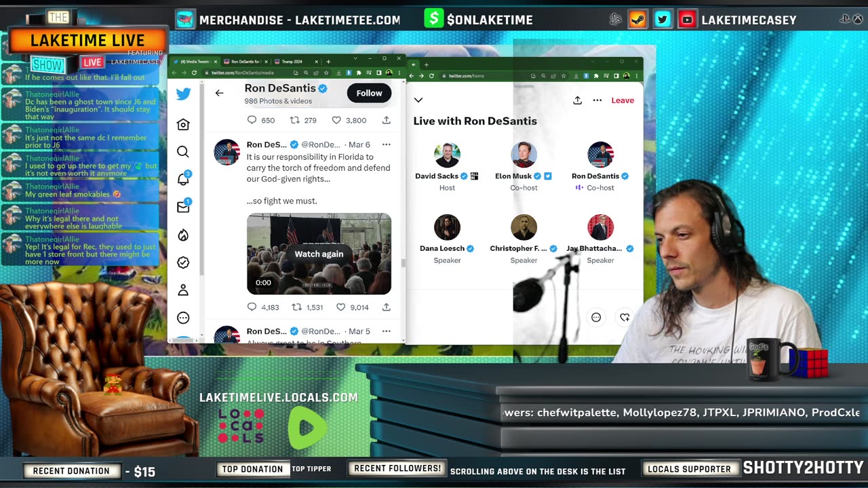Go back with arrow beside Ron DeSantis header
868x488 pixels.
219,93
